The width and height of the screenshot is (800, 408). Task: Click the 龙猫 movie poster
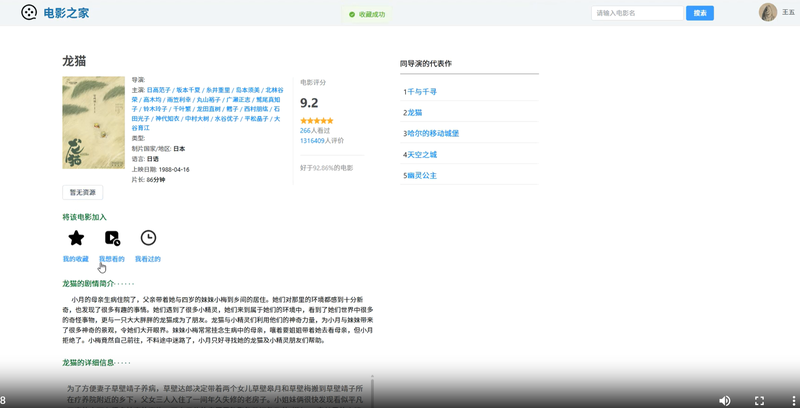pos(93,122)
